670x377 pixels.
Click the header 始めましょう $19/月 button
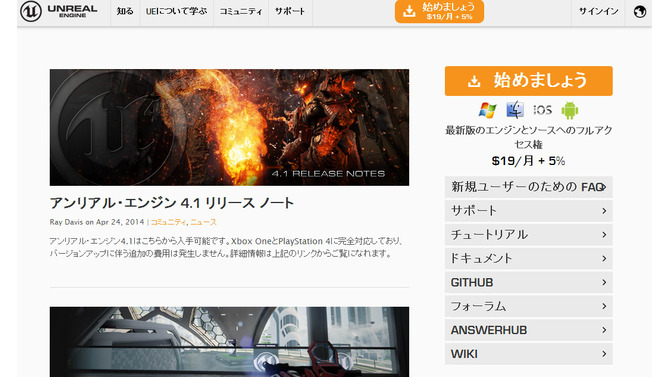click(x=439, y=12)
